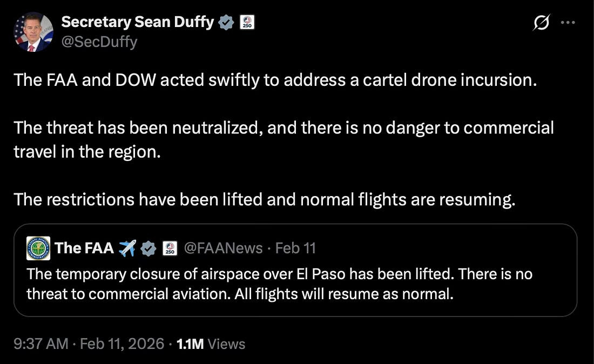Visit the @FAANews handle
Screen dimensions: 594x364
223,248
